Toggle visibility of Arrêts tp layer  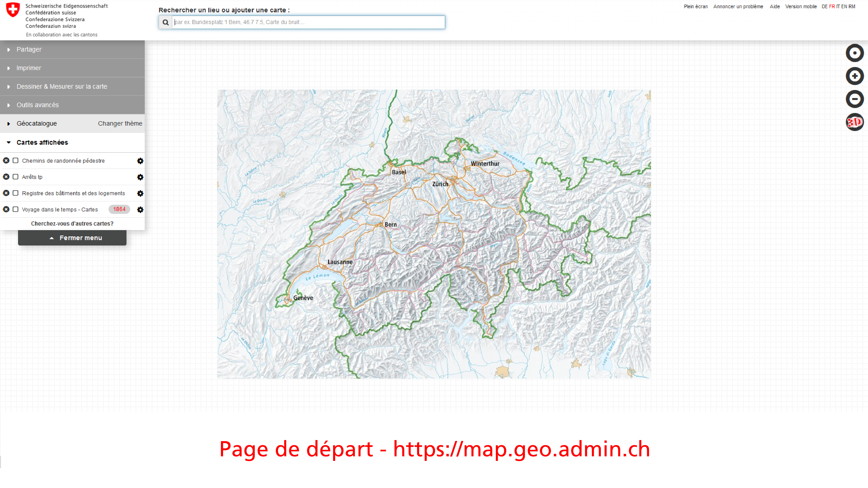tap(15, 177)
